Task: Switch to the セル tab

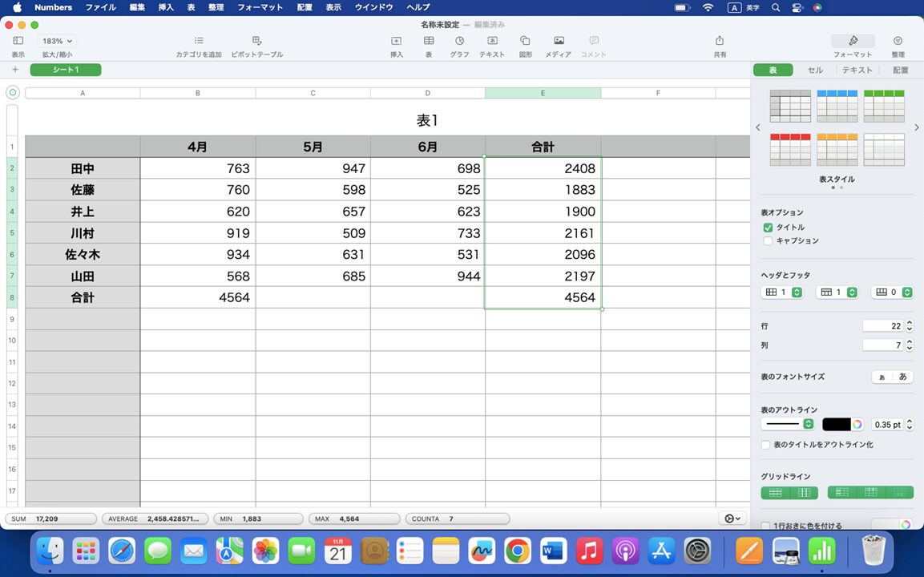Action: [x=815, y=70]
